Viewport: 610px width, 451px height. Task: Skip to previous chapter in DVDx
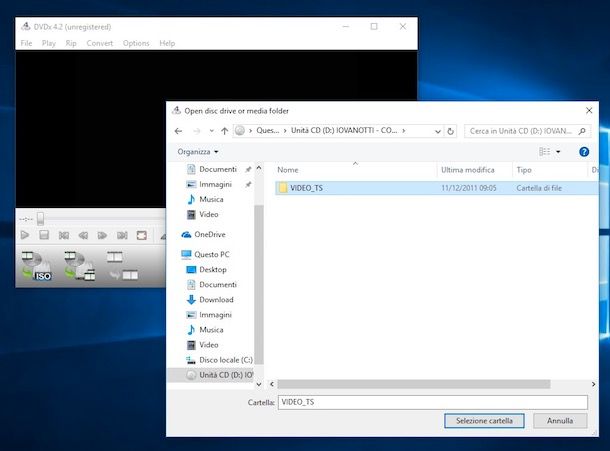pyautogui.click(x=63, y=235)
